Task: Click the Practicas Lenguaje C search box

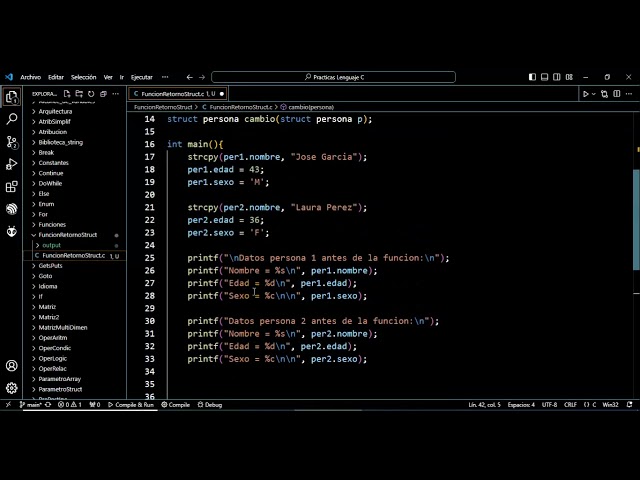Action: click(x=333, y=77)
